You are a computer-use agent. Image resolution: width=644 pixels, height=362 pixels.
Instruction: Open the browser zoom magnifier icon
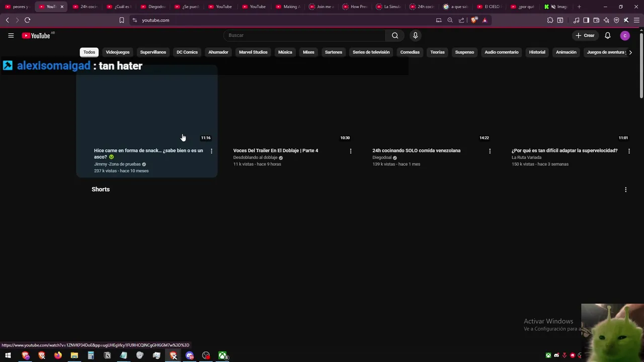pyautogui.click(x=450, y=20)
